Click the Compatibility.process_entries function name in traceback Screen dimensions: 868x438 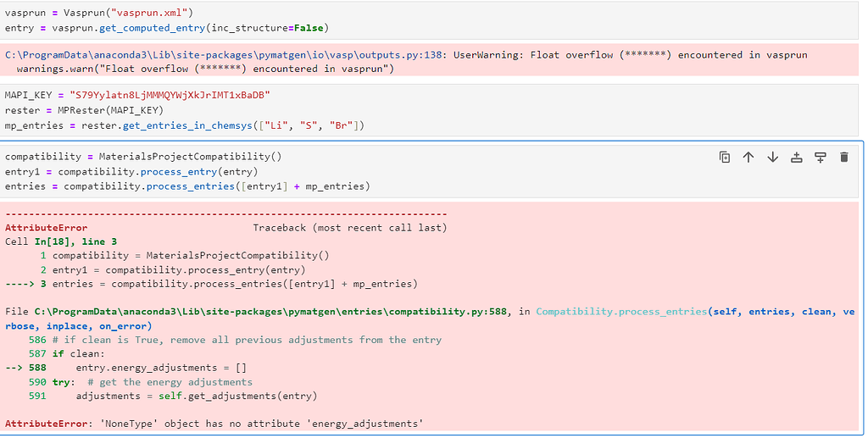[621, 312]
